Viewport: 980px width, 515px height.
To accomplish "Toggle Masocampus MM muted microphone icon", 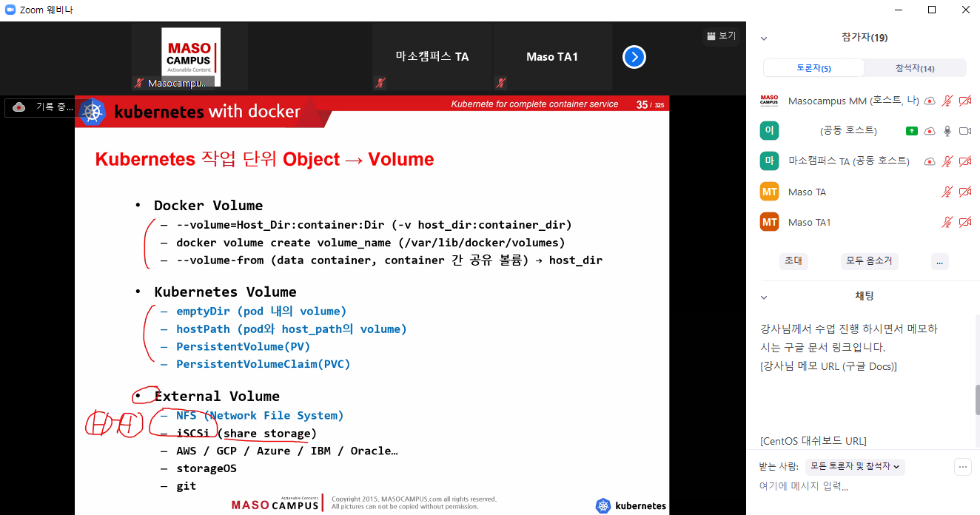I will click(x=947, y=101).
